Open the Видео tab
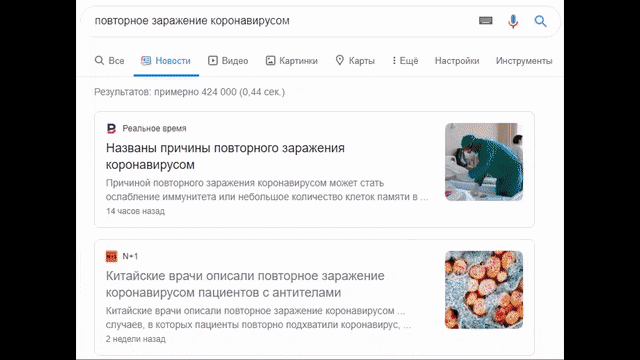Image resolution: width=640 pixels, height=360 pixels. (228, 61)
